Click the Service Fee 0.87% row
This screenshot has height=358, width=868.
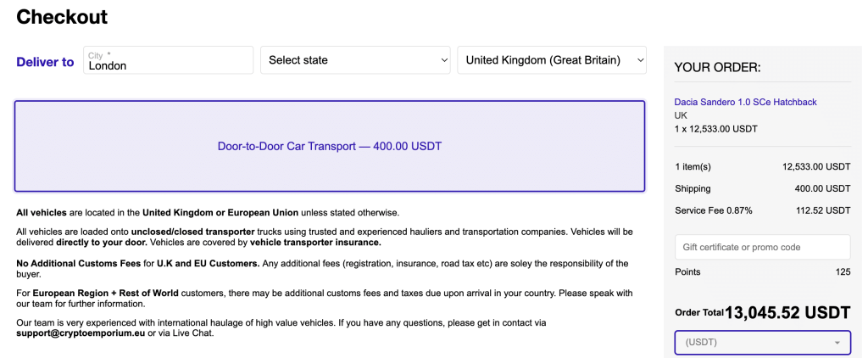click(762, 210)
